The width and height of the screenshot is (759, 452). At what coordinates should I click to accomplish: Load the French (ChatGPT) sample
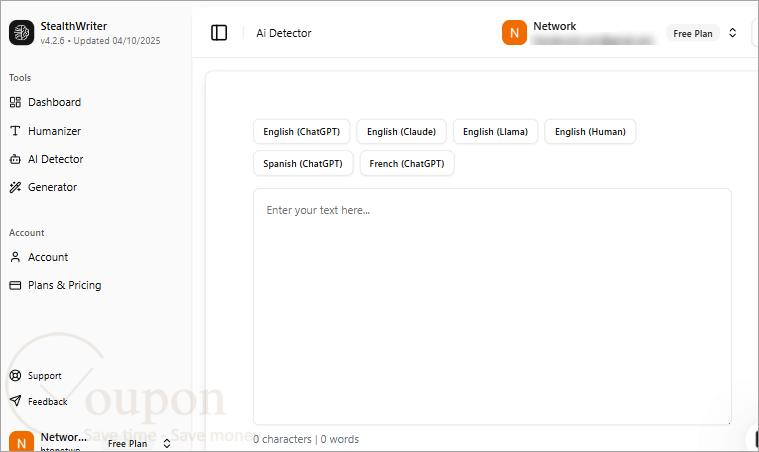(x=407, y=164)
